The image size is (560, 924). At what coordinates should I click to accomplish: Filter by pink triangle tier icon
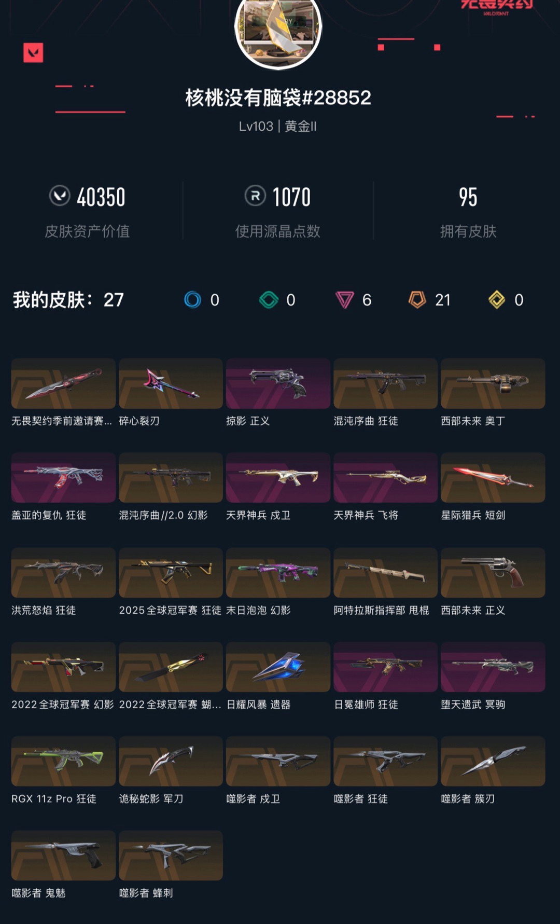click(345, 300)
